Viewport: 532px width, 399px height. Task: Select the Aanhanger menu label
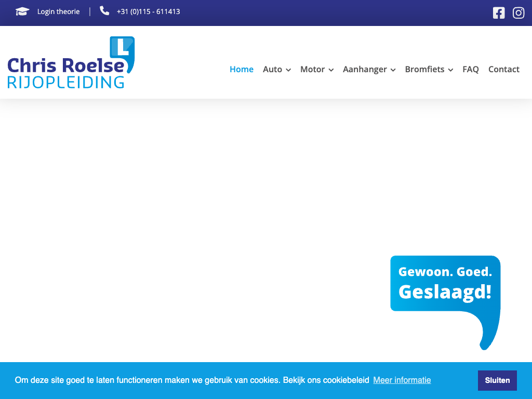365,69
